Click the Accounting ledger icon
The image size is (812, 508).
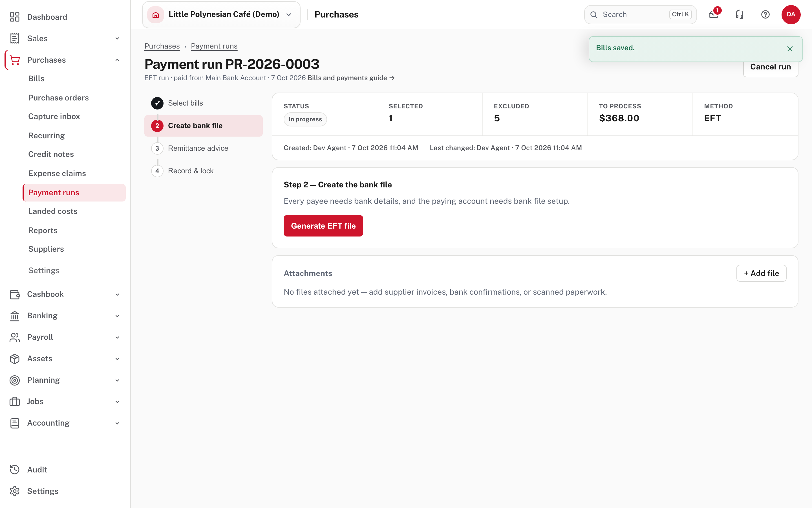(14, 423)
